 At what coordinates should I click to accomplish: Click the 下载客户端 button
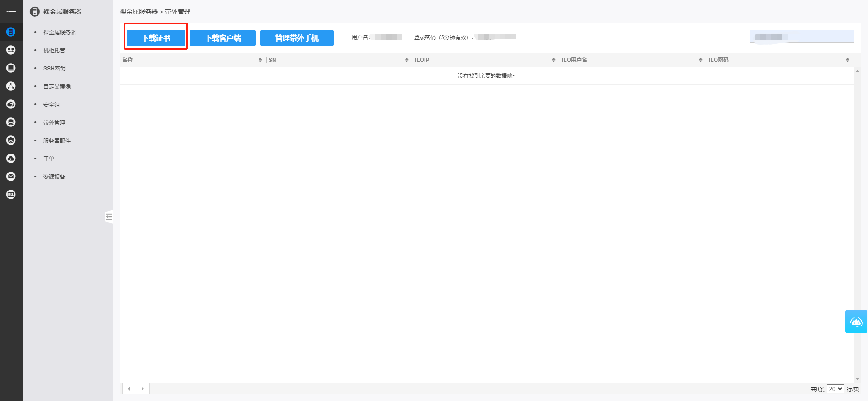click(223, 38)
